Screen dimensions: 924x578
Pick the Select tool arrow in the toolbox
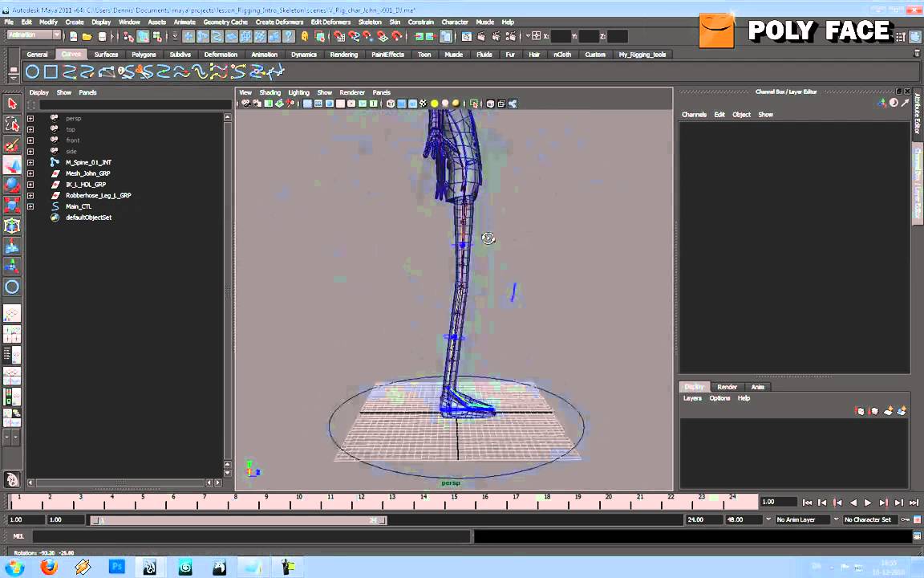pos(12,103)
